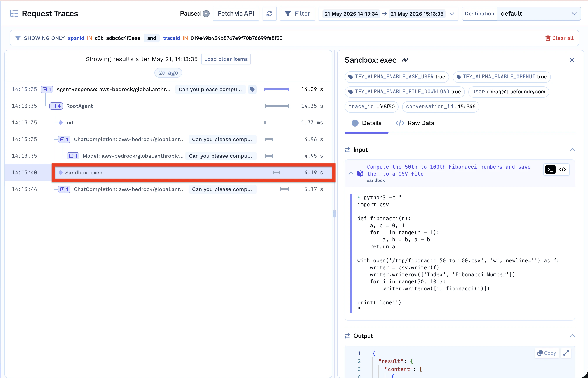Switch to the Details tab
588x378 pixels.
pyautogui.click(x=366, y=123)
